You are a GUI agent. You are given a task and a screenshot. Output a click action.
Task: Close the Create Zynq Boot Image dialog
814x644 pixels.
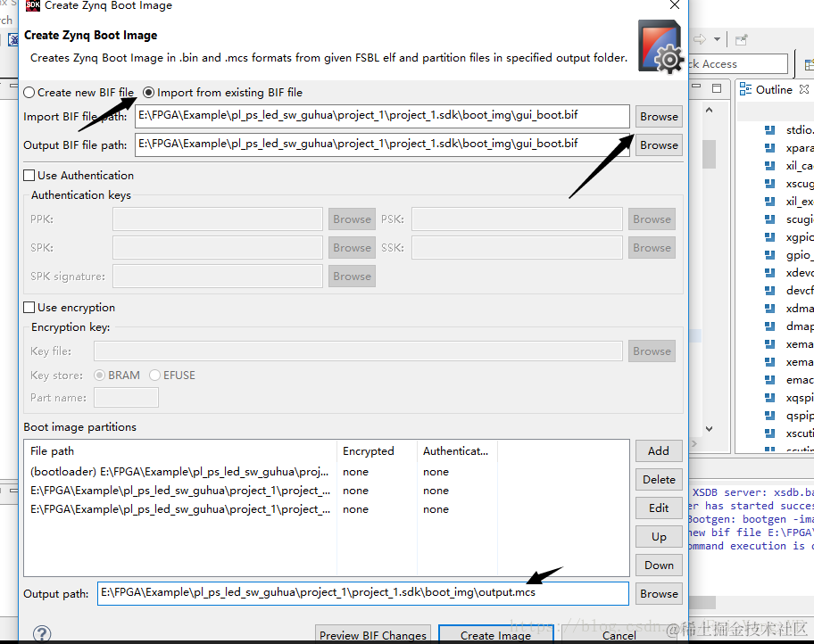tap(675, 5)
